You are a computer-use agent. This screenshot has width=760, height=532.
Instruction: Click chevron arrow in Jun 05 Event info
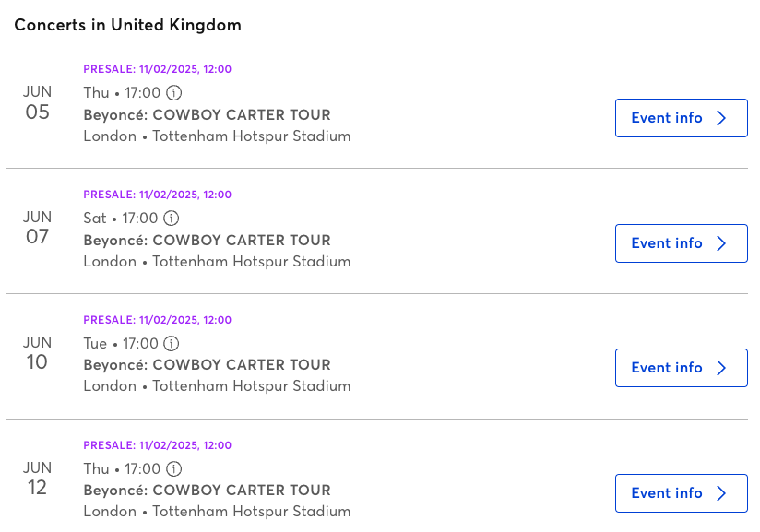click(x=721, y=118)
